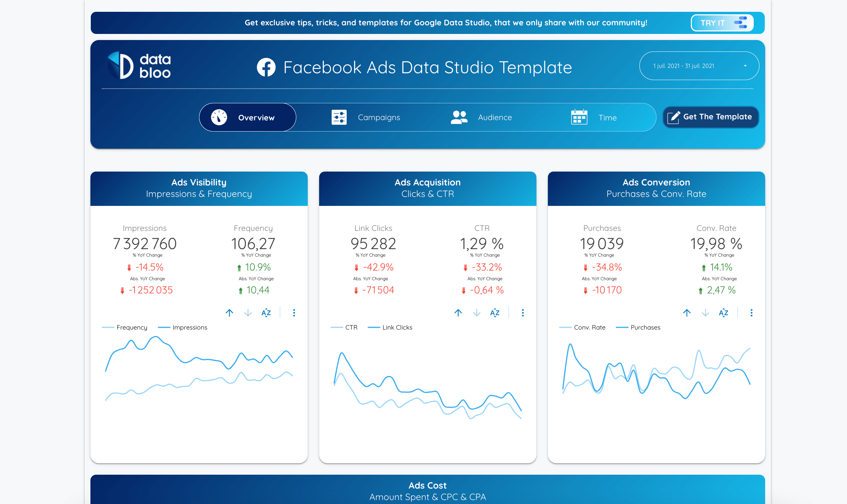Switch to the Campaigns tab
Viewport: 847px width, 504px height.
(366, 117)
